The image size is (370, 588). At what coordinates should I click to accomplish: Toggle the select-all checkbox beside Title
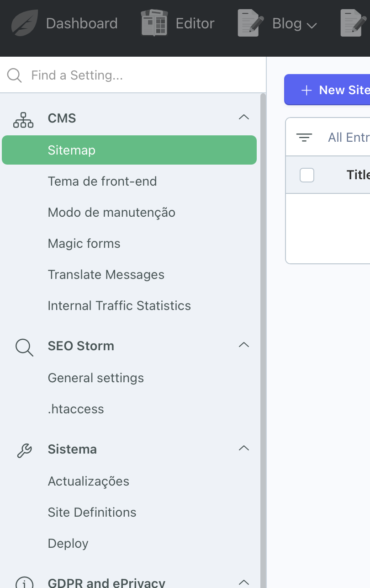point(307,175)
